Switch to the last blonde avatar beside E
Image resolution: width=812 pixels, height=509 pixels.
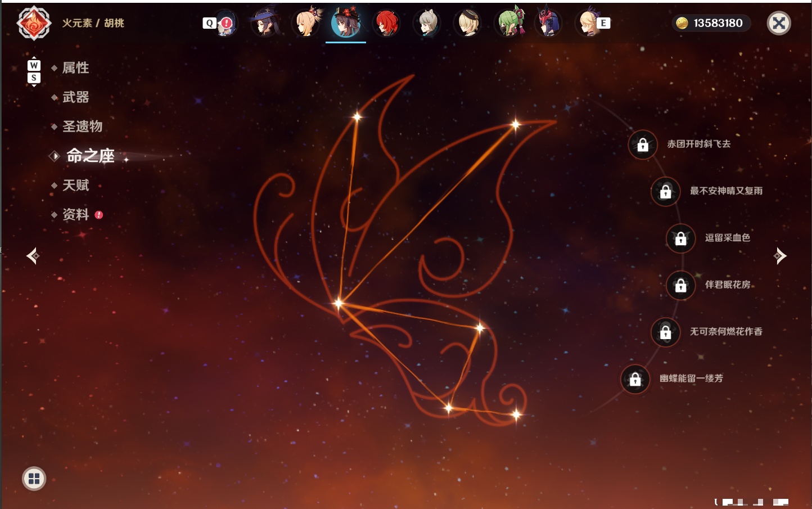click(588, 23)
